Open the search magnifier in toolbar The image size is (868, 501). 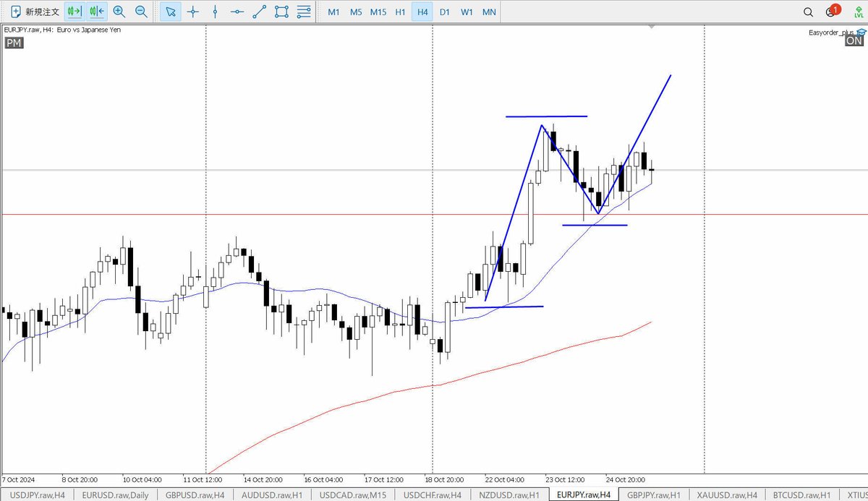[808, 12]
